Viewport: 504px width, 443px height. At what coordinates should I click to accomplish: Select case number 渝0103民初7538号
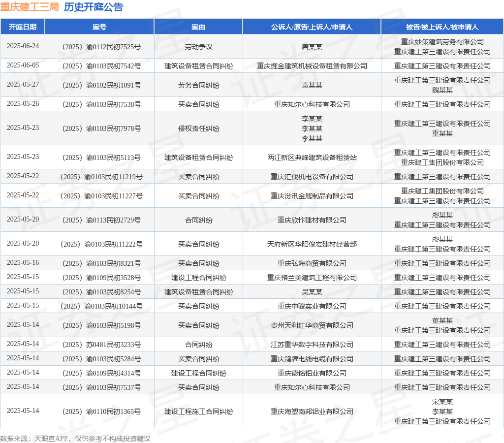[101, 104]
